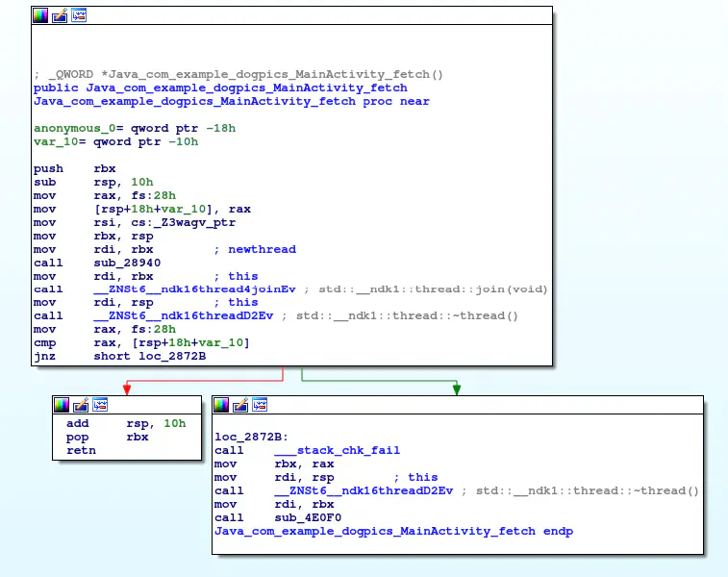Click the group nodes icon on the retn block

coord(100,405)
